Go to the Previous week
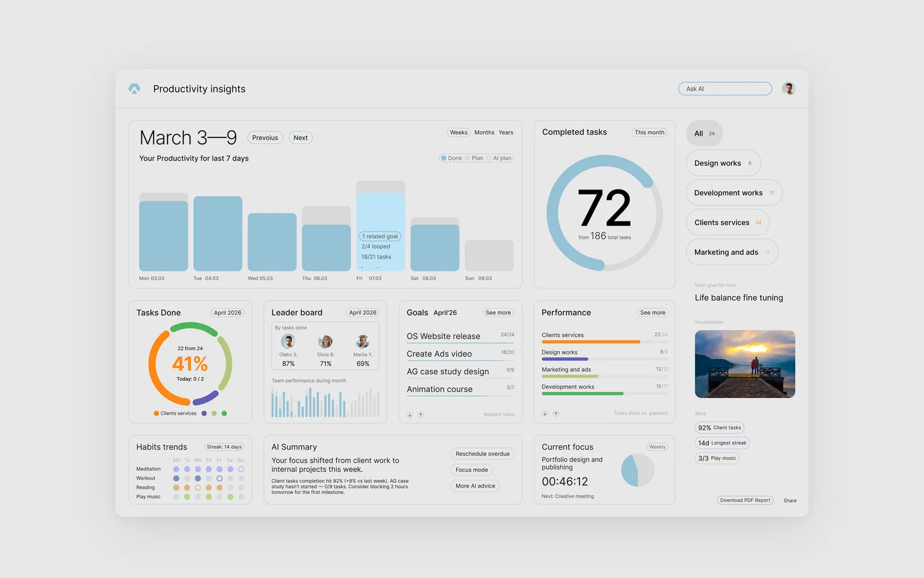The height and width of the screenshot is (578, 924). [x=265, y=137]
